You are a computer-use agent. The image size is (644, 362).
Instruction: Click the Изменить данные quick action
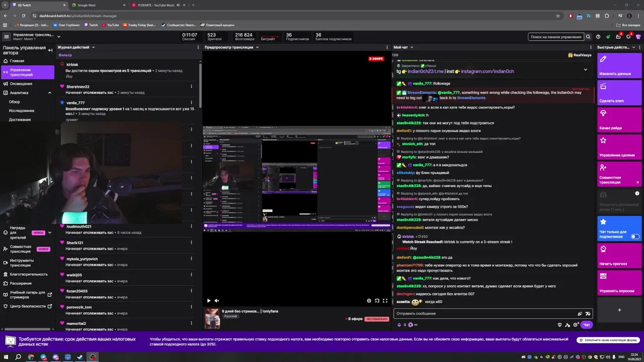click(x=619, y=65)
